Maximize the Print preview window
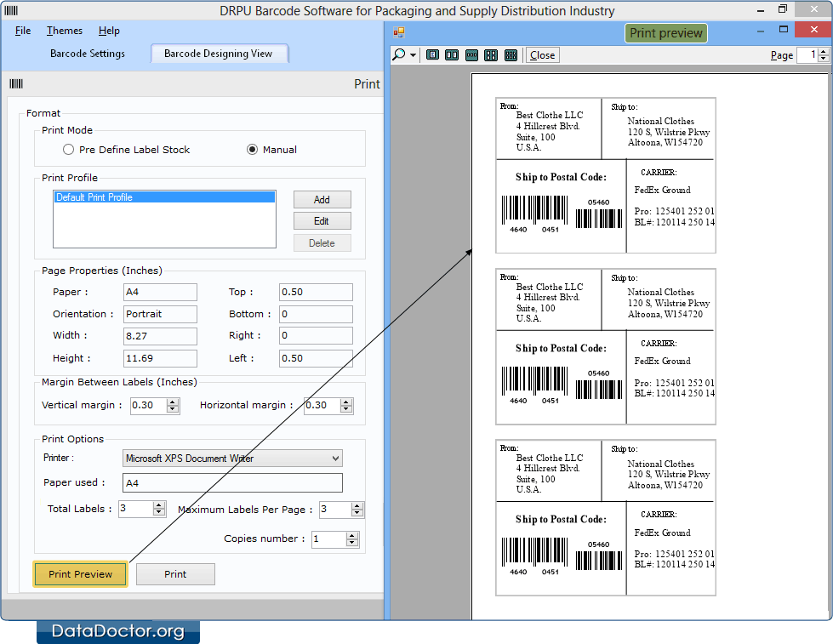The width and height of the screenshot is (833, 644). (x=784, y=30)
